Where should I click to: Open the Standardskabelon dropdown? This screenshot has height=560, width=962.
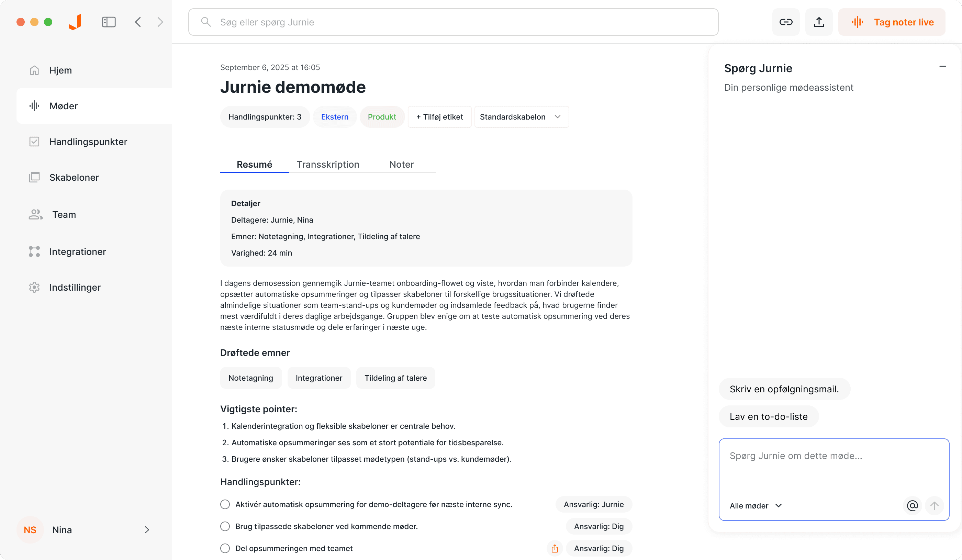pos(521,117)
